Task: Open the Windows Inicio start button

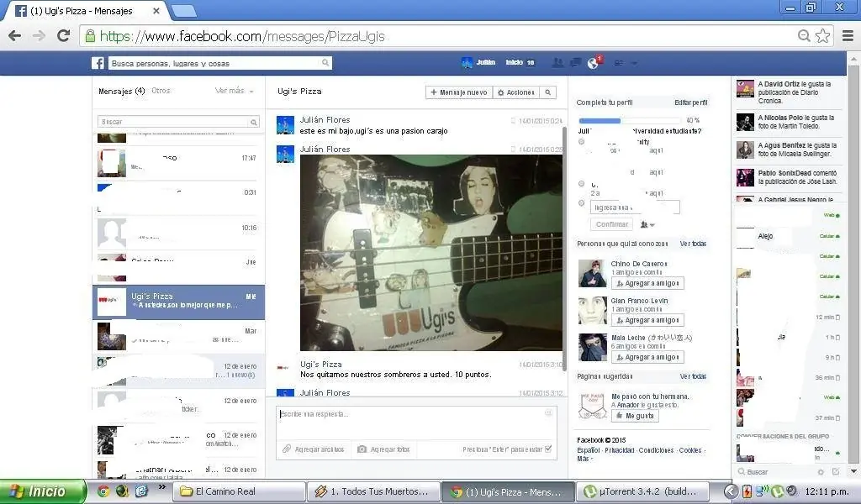Action: 43,491
